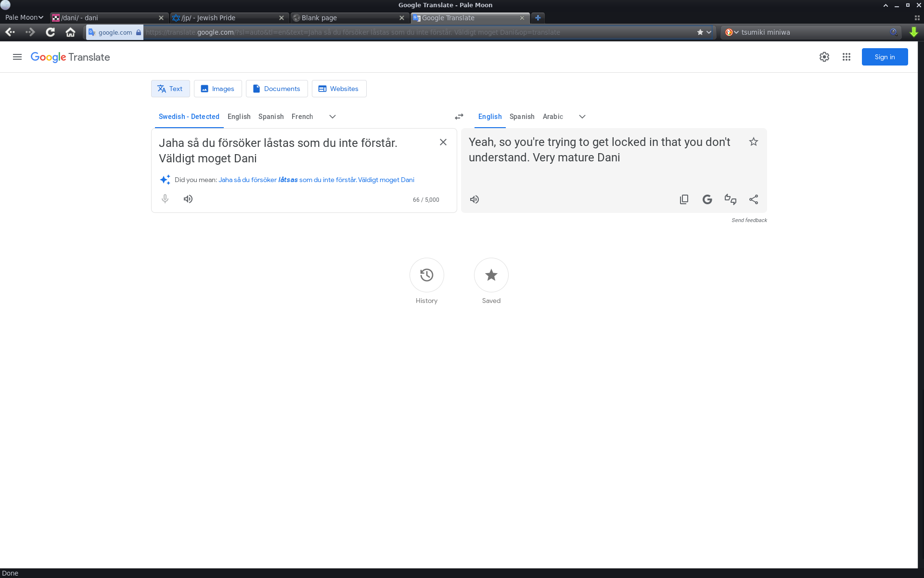This screenshot has width=924, height=578.
Task: Clear the source text
Action: click(x=443, y=142)
